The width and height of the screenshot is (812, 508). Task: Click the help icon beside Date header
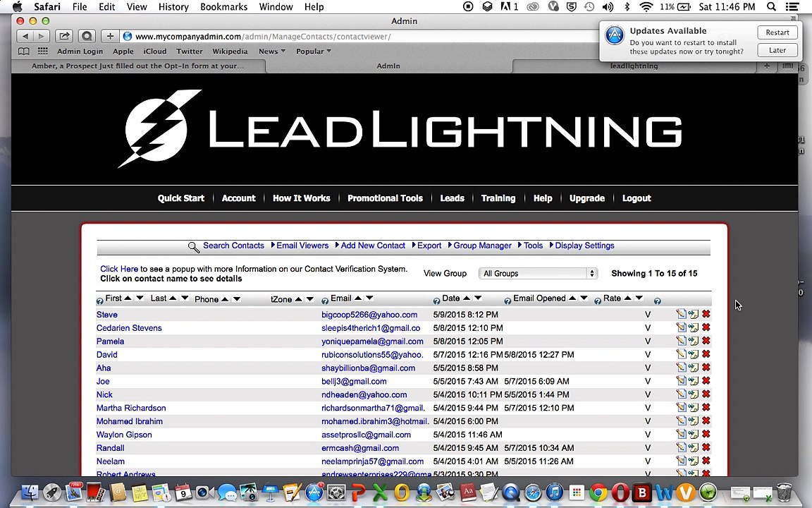[x=436, y=301]
